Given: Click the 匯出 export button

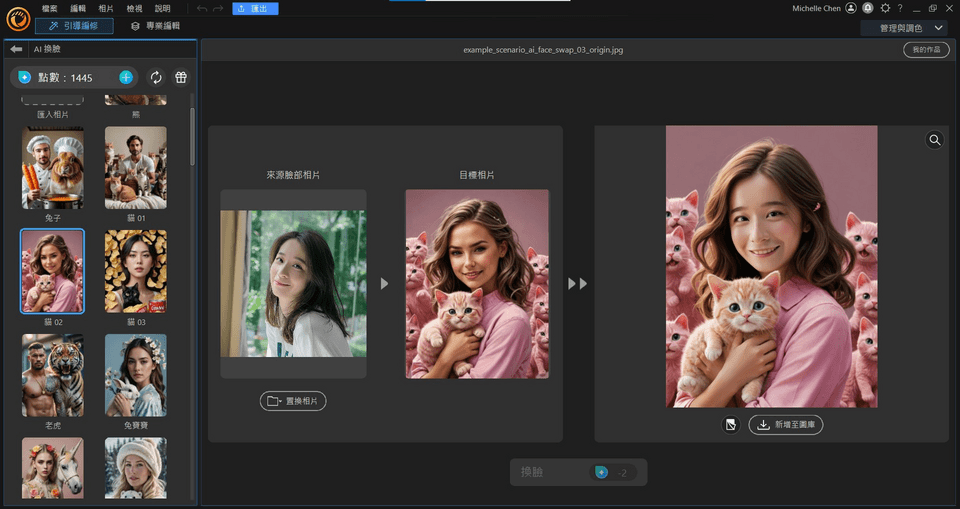Looking at the screenshot, I should [x=255, y=8].
